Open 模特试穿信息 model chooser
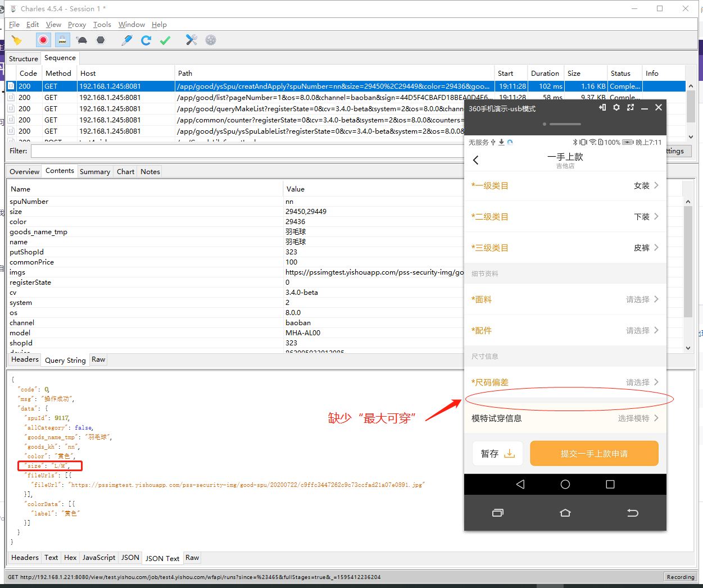703x588 pixels. pos(565,418)
